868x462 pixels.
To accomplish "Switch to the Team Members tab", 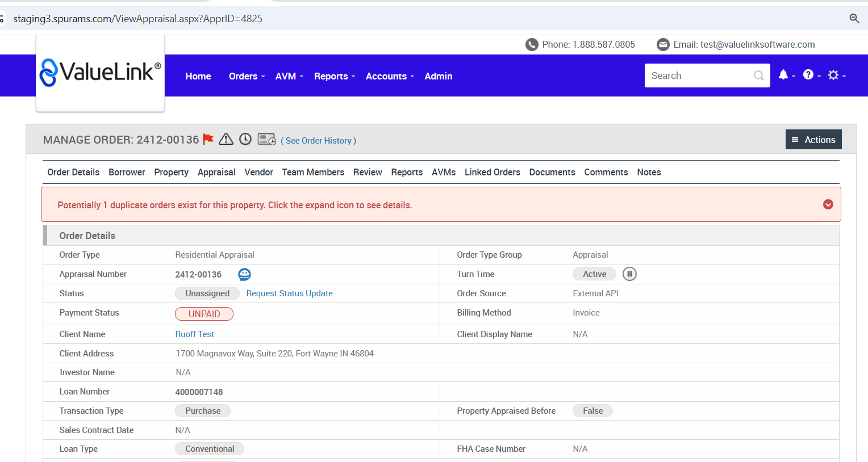I will point(313,172).
